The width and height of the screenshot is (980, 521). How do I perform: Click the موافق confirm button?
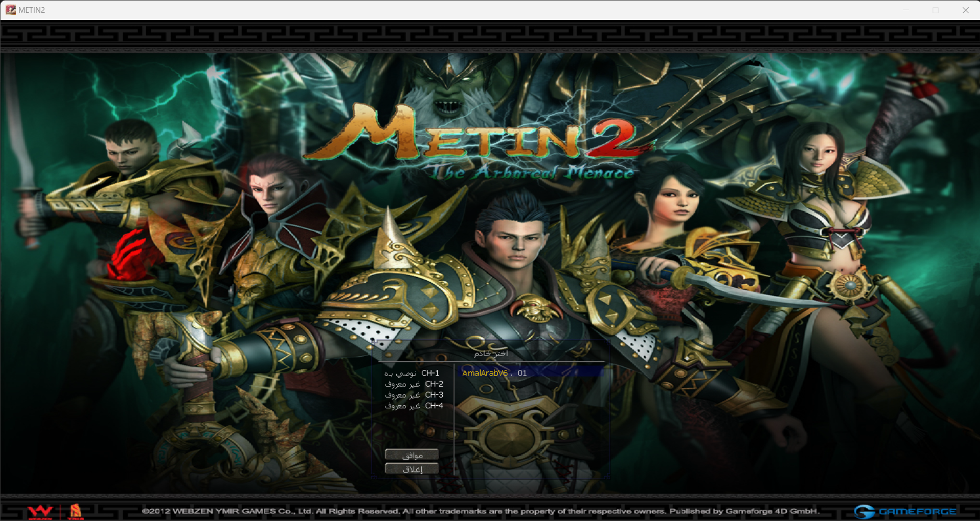(x=412, y=455)
